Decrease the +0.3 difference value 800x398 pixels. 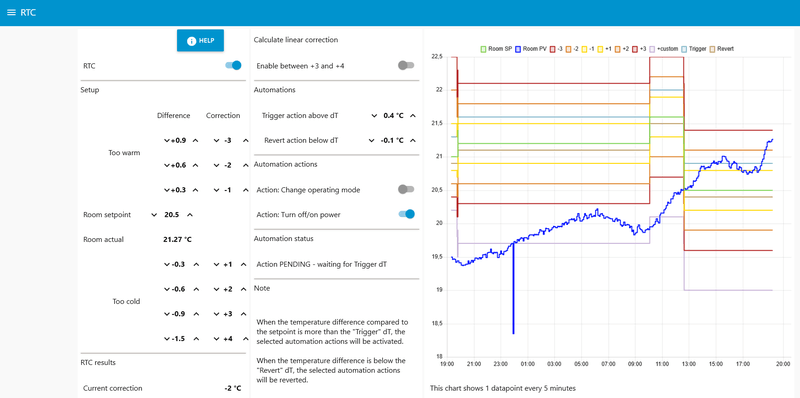pyautogui.click(x=166, y=190)
